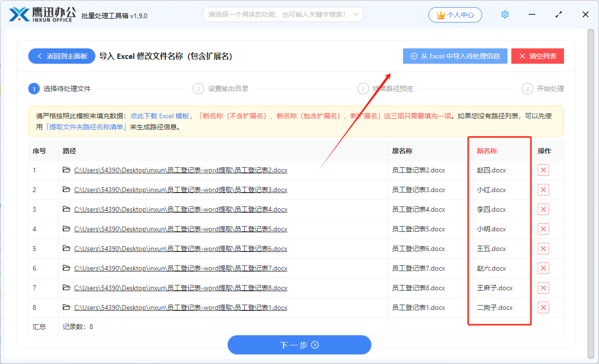Screen dimensions: 599x364
Task: Open folder icon for 员工登记表1.docx path
Action: point(66,307)
